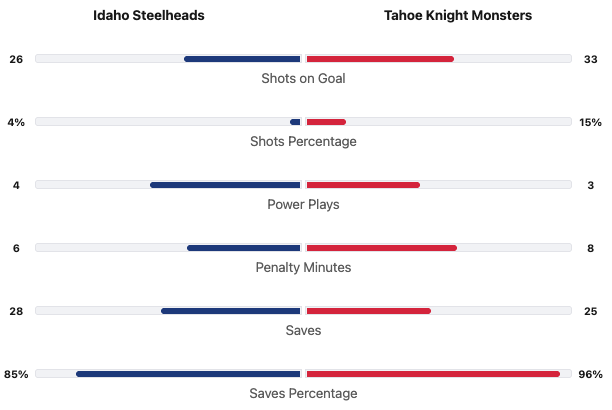
Task: Click Tahoe's red Shots on Goal bar
Action: point(380,59)
